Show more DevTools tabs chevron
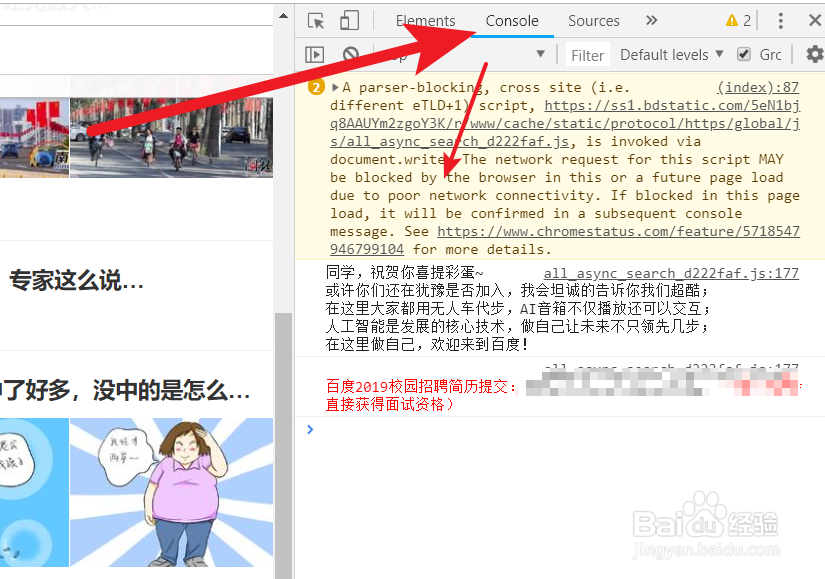Viewport: 825px width, 579px height. pyautogui.click(x=651, y=21)
